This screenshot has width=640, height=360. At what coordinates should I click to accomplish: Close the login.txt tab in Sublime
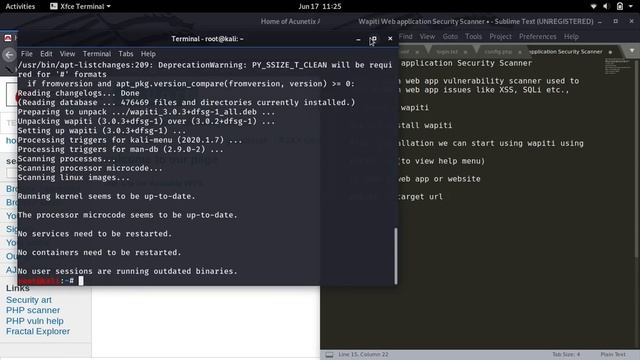pos(465,52)
